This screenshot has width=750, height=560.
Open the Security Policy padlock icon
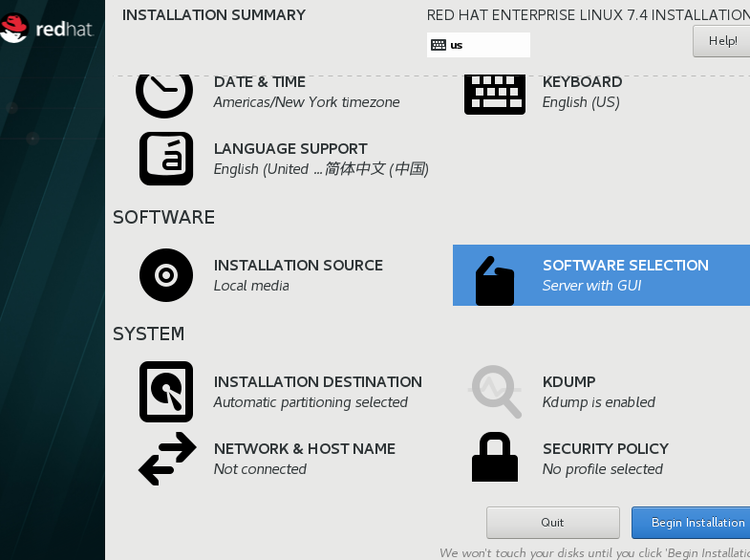pos(495,457)
